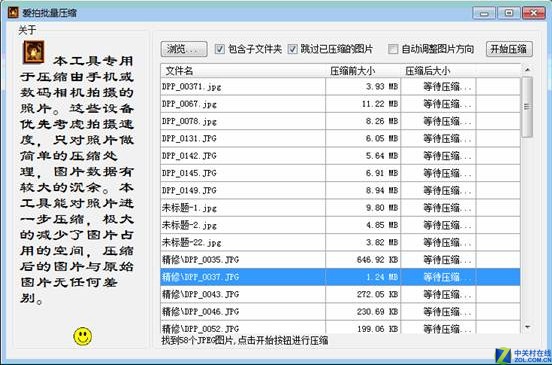Click the scrollbar down arrow of file list
The height and width of the screenshot is (365, 552).
[527, 327]
